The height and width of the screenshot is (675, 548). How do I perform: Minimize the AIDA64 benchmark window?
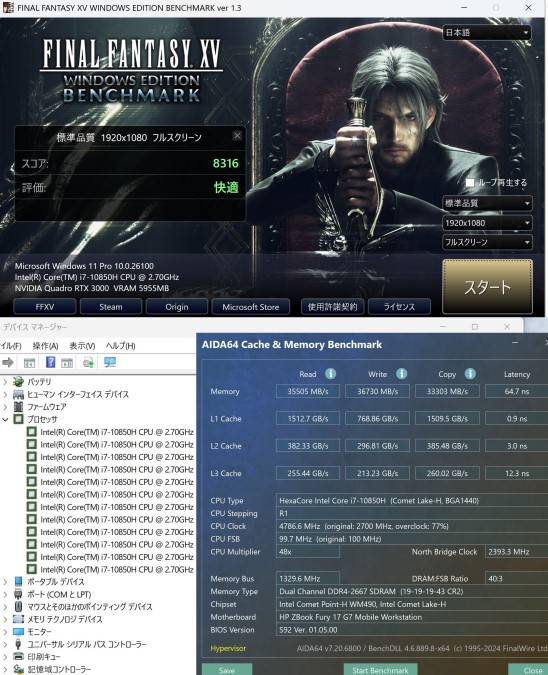coord(515,343)
